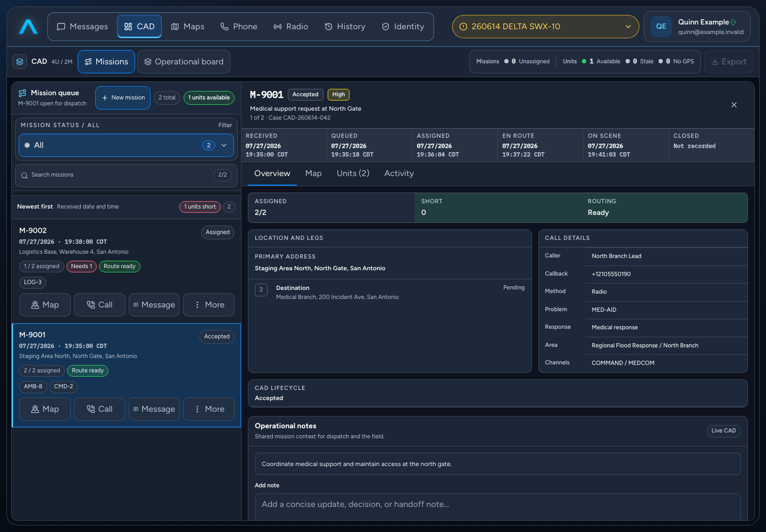Send Message for mission M-9001
The width and height of the screenshot is (766, 532).
(x=154, y=409)
